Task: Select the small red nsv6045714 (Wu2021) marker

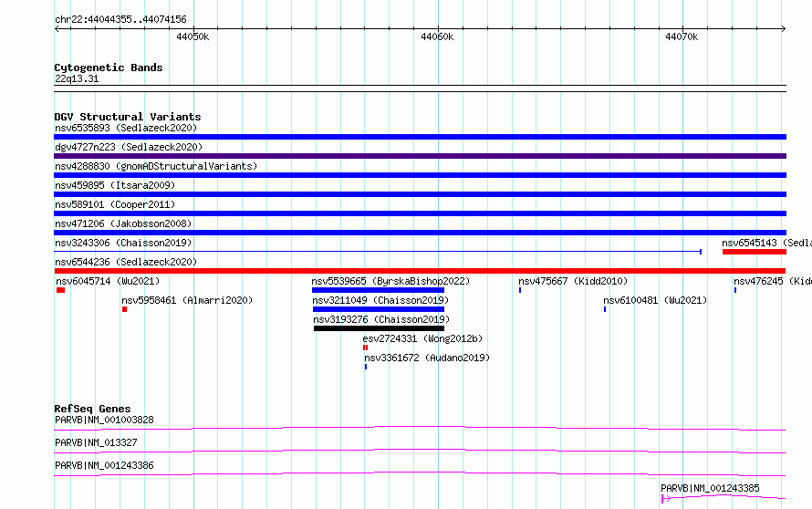Action: [x=60, y=290]
